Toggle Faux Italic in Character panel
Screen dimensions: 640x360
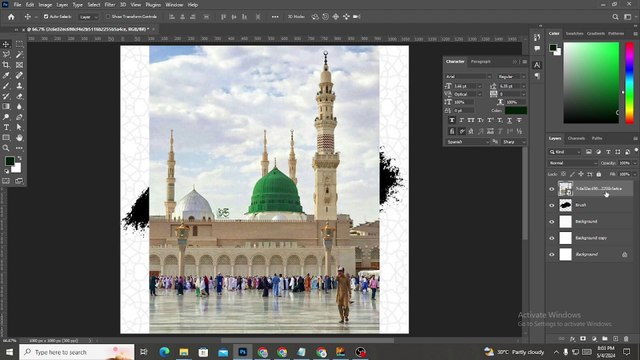click(x=462, y=120)
